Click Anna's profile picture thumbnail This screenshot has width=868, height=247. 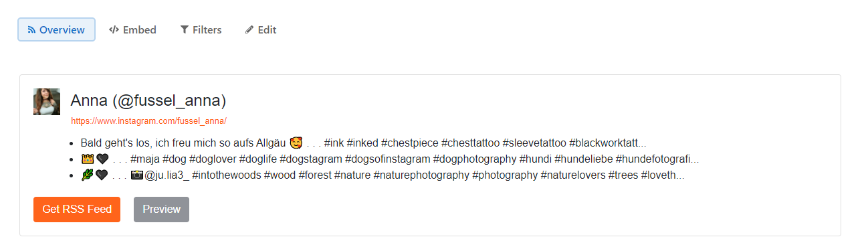(x=47, y=102)
